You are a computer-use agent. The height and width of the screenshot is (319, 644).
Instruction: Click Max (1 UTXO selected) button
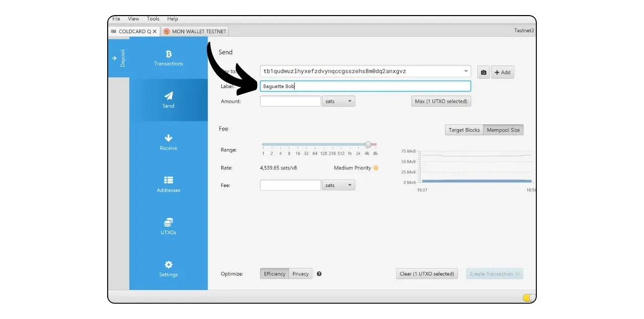coord(441,101)
